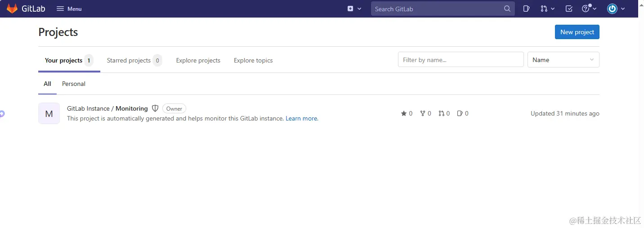Open the Help question mark dropdown
Viewport: 644px width, 228px height.
[x=589, y=9]
